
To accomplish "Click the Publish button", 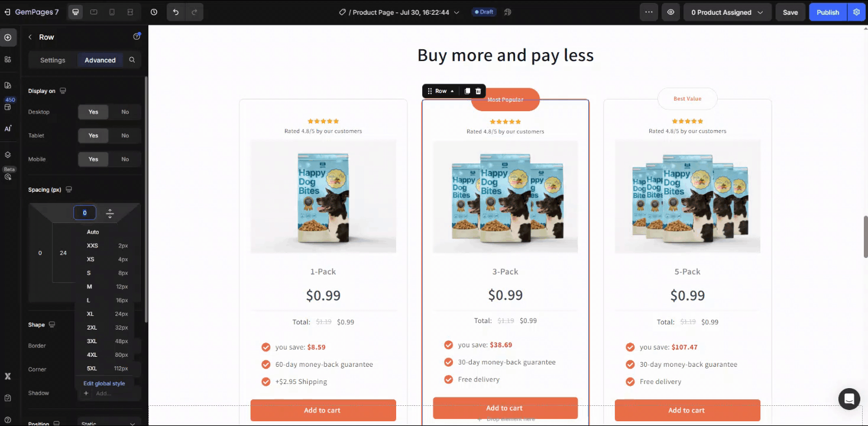I will pos(828,12).
